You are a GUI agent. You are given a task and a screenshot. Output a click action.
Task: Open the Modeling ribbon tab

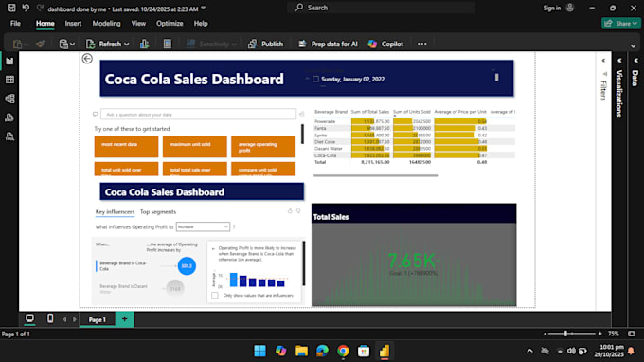click(x=106, y=24)
